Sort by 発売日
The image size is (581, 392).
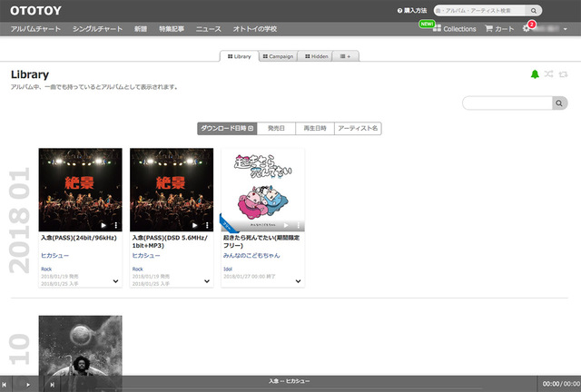[276, 128]
